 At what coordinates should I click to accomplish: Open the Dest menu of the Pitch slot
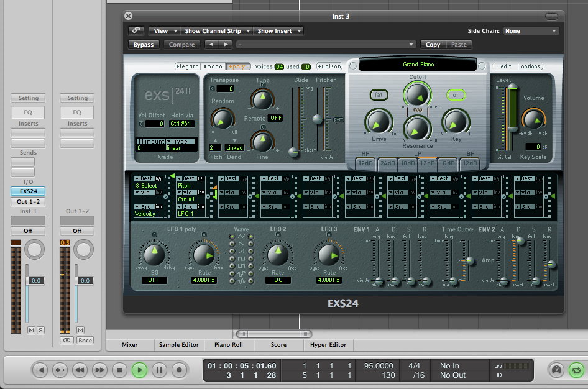(x=186, y=179)
